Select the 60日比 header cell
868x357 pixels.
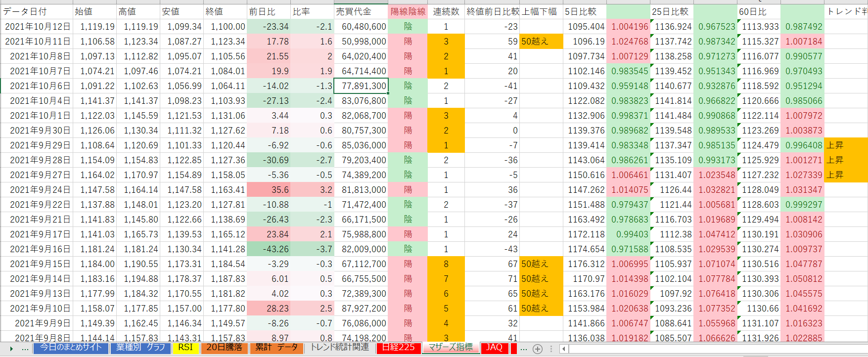tap(758, 12)
